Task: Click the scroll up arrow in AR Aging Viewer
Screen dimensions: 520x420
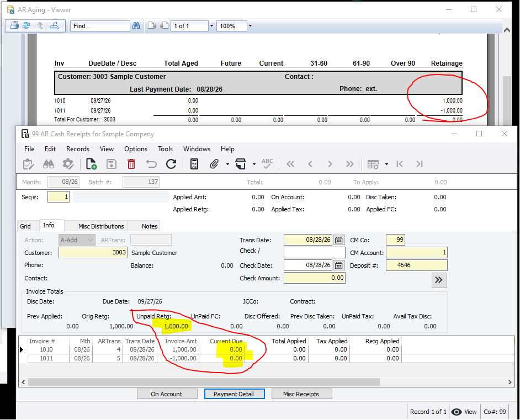Action: pyautogui.click(x=507, y=30)
